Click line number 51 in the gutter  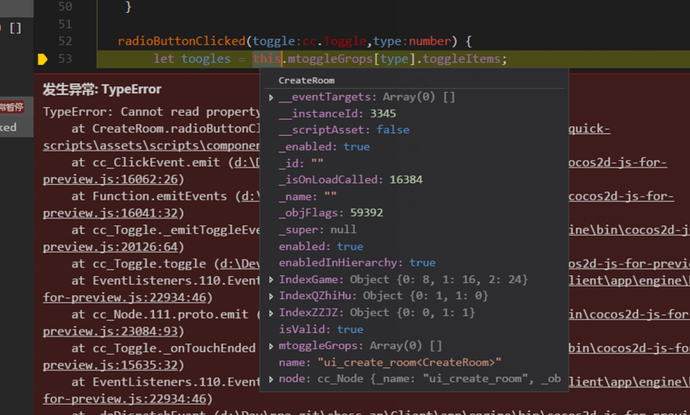click(x=65, y=24)
